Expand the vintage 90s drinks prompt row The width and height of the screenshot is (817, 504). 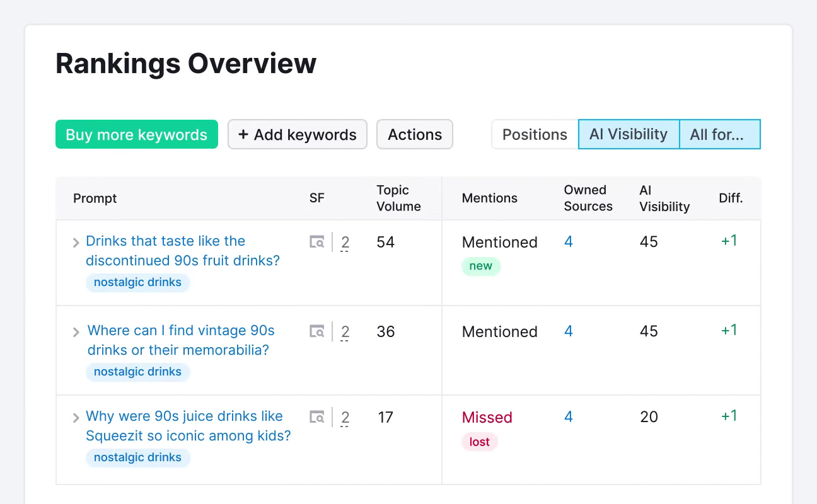click(75, 331)
